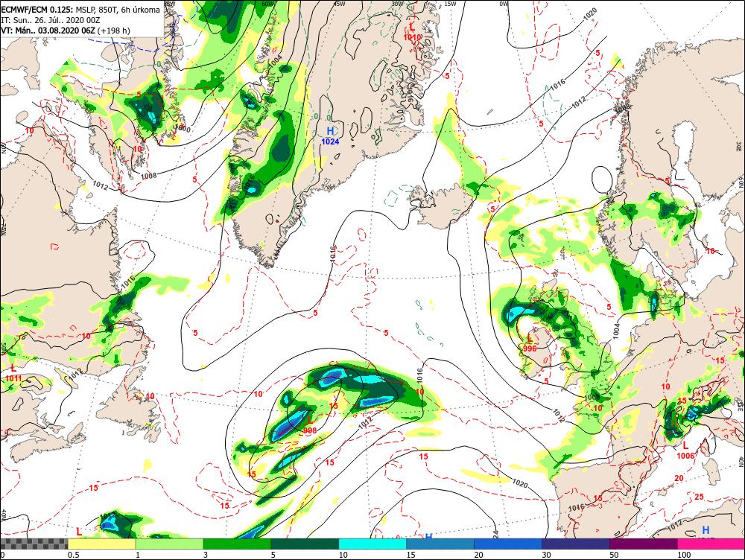This screenshot has width=745, height=560.
Task: Click the L 998 low marker in the Atlantic
Action: point(309,425)
